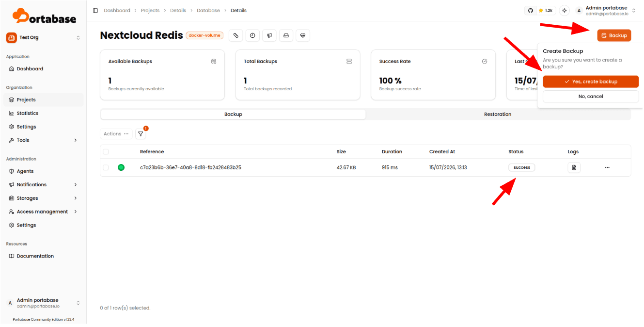
Task: Open Administration Settings in the sidebar
Action: (43, 225)
